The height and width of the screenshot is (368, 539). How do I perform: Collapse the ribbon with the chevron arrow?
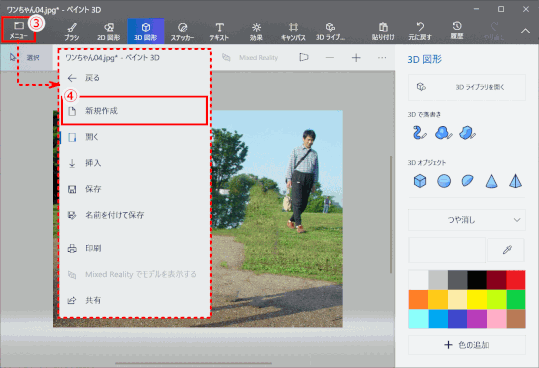tap(525, 31)
